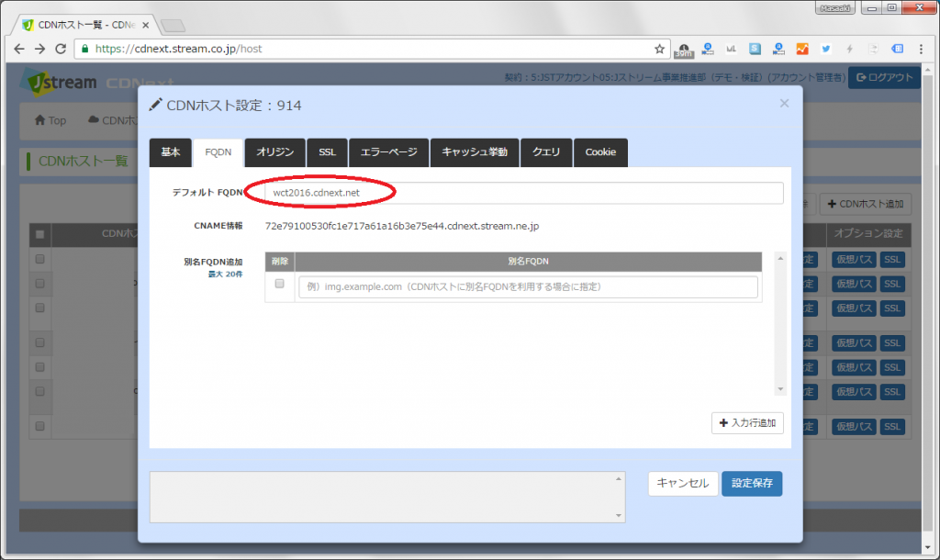Screen dimensions: 940x560
Task: Click the lightning bolt extension icon
Action: coord(850,48)
